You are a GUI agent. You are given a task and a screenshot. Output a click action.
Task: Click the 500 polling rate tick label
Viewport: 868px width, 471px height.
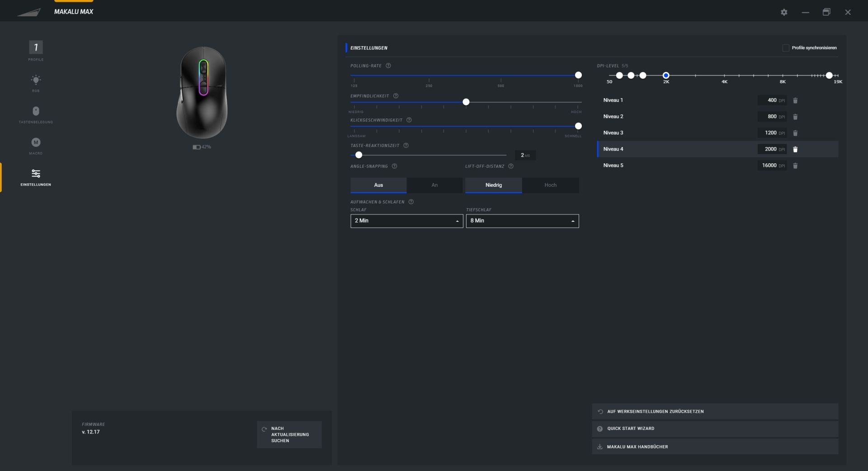click(x=500, y=86)
